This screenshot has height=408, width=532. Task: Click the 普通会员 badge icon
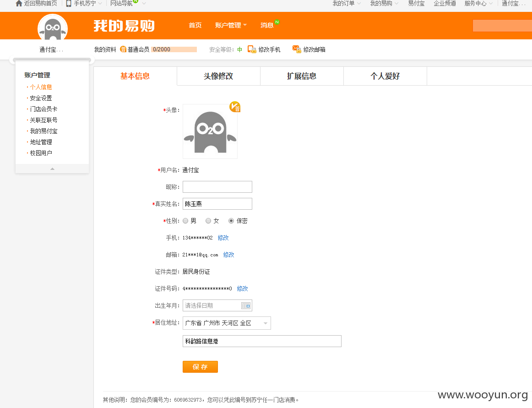coord(123,49)
